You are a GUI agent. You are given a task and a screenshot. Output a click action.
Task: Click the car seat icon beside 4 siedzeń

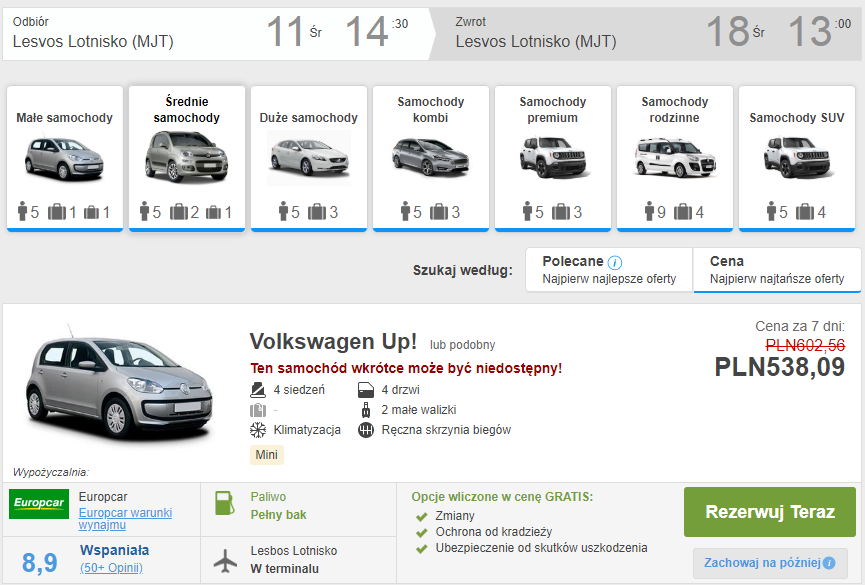coord(257,390)
